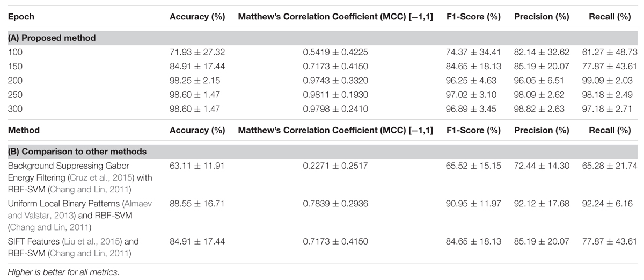Image resolution: width=644 pixels, height=280 pixels.
Task: Click the epoch 200 recall value 99.09 ± 2.03
Action: (x=607, y=81)
